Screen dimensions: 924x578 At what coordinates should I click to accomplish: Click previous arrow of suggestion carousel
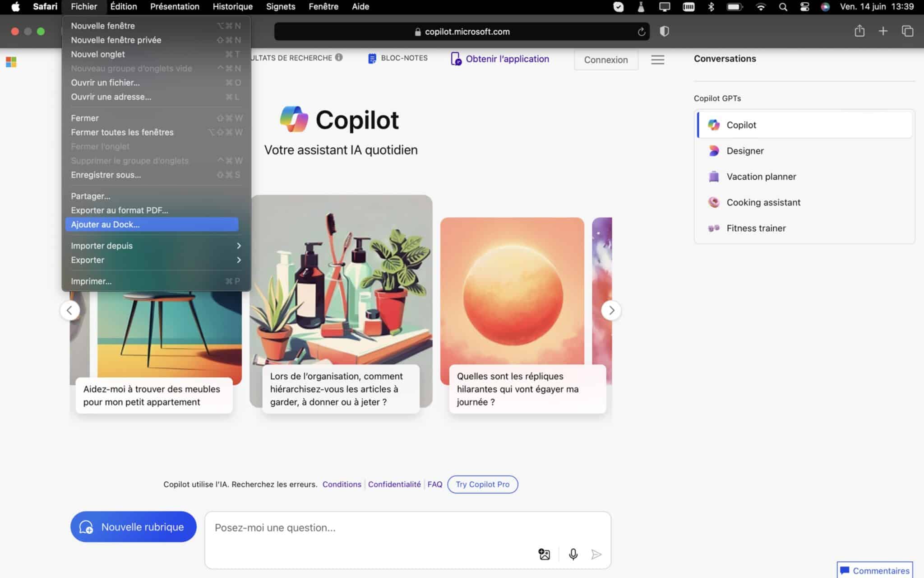69,310
